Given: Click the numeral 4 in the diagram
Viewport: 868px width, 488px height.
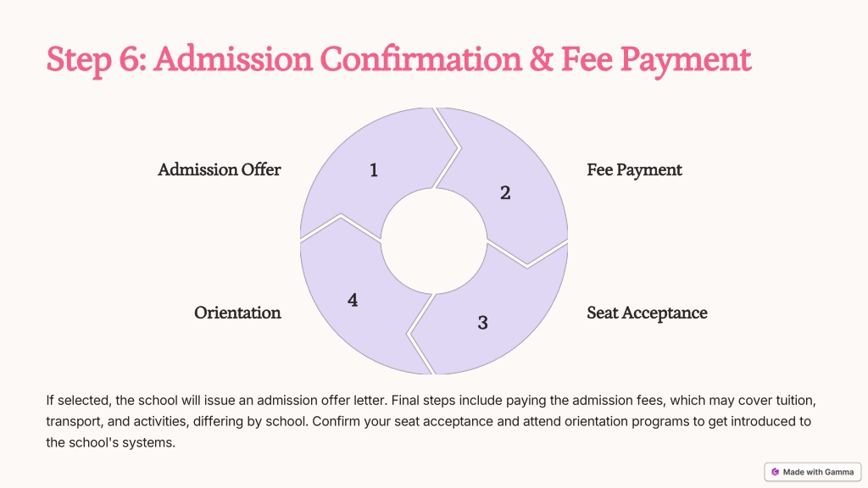Looking at the screenshot, I should point(353,300).
